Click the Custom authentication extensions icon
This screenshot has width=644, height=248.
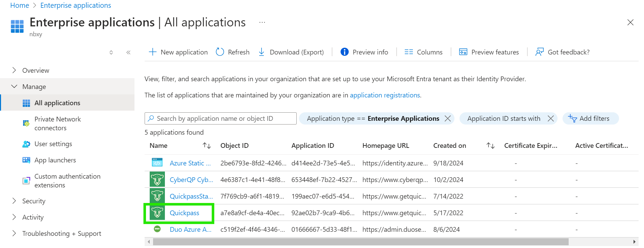pos(26,181)
